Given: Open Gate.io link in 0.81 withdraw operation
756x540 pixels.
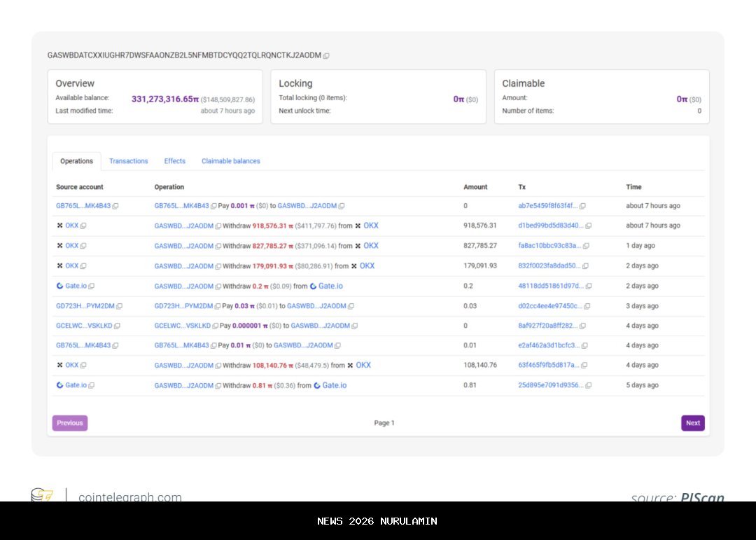Looking at the screenshot, I should 334,385.
